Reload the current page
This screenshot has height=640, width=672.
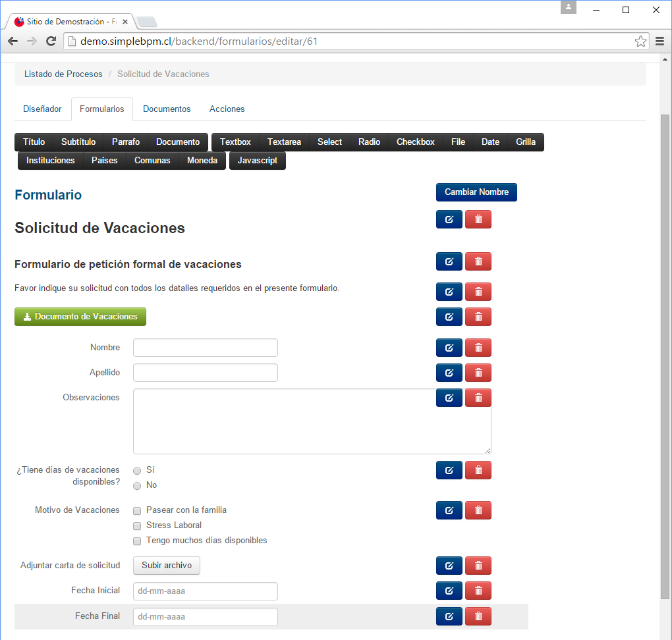(x=51, y=41)
